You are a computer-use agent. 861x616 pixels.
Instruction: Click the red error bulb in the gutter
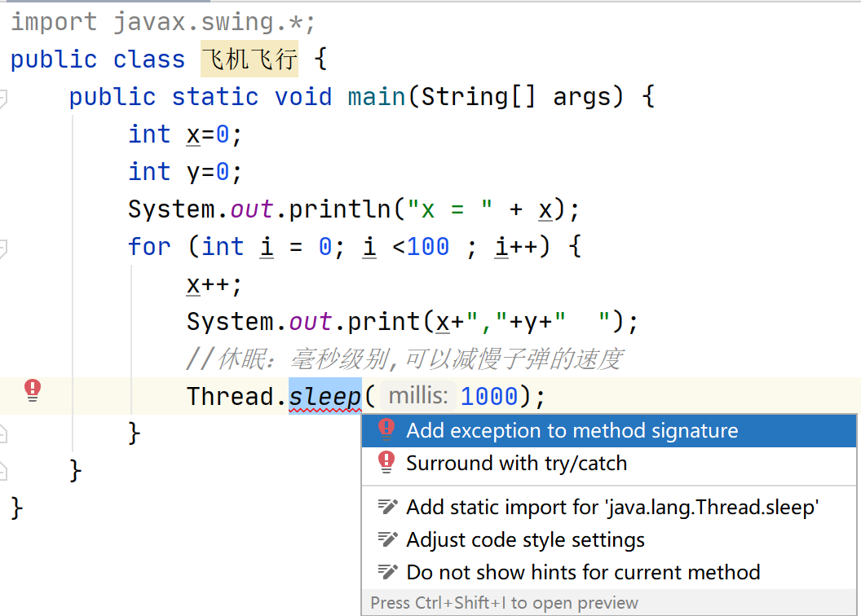(33, 390)
